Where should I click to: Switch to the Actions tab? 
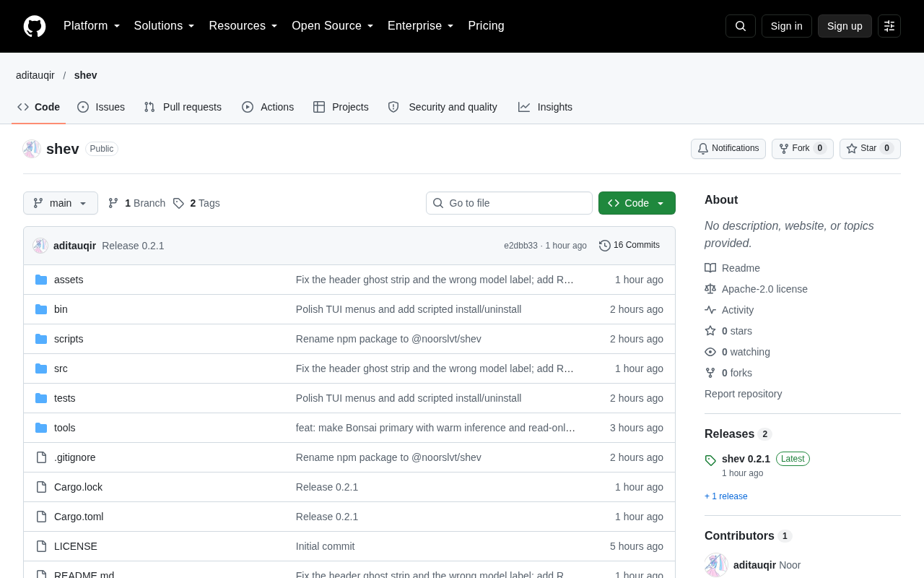click(x=268, y=107)
